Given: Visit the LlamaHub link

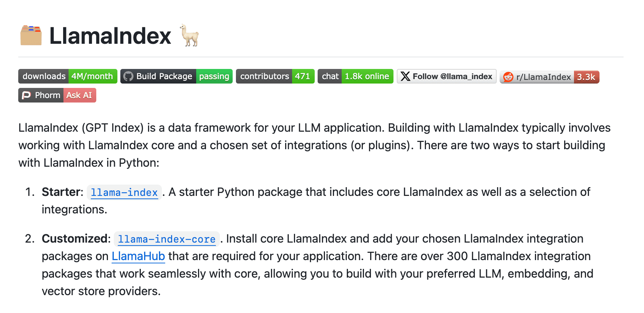Looking at the screenshot, I should click(x=138, y=256).
